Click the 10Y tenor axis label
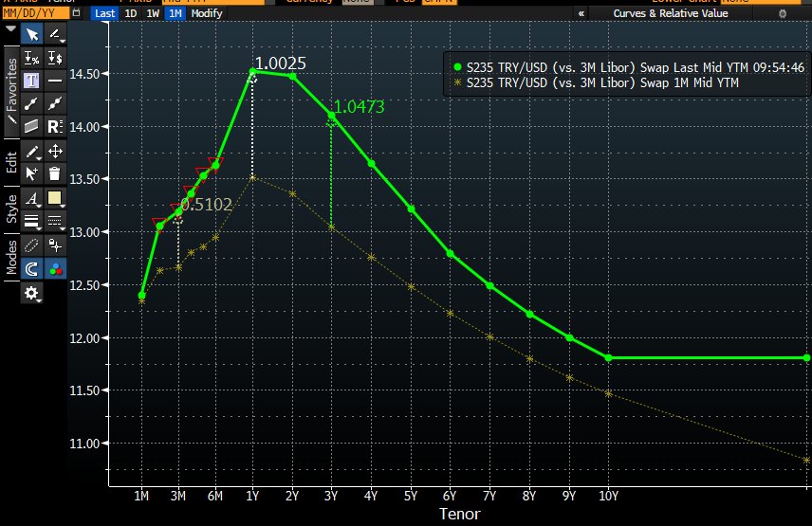The width and height of the screenshot is (812, 526). (x=608, y=496)
